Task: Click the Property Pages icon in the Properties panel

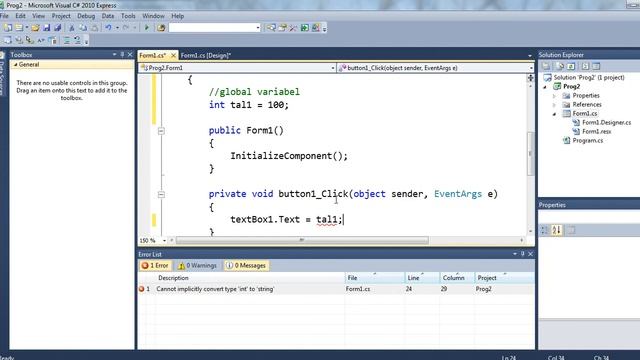Action: pos(571,230)
